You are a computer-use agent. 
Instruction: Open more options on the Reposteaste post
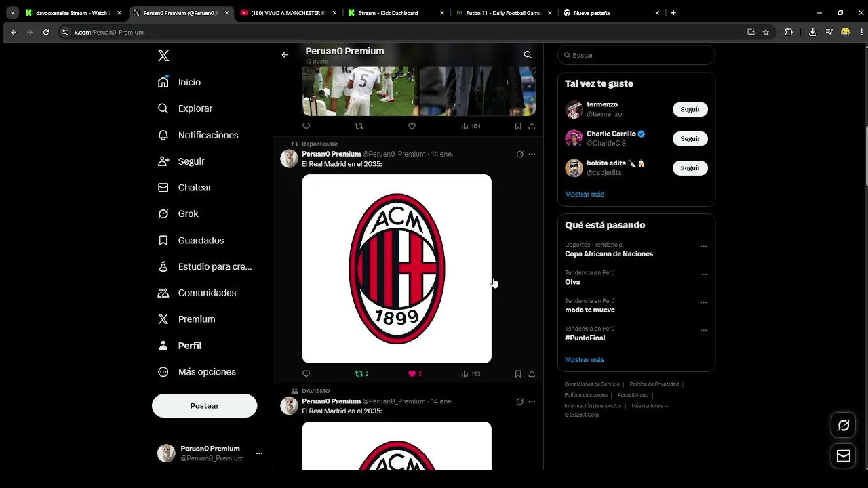tap(532, 155)
